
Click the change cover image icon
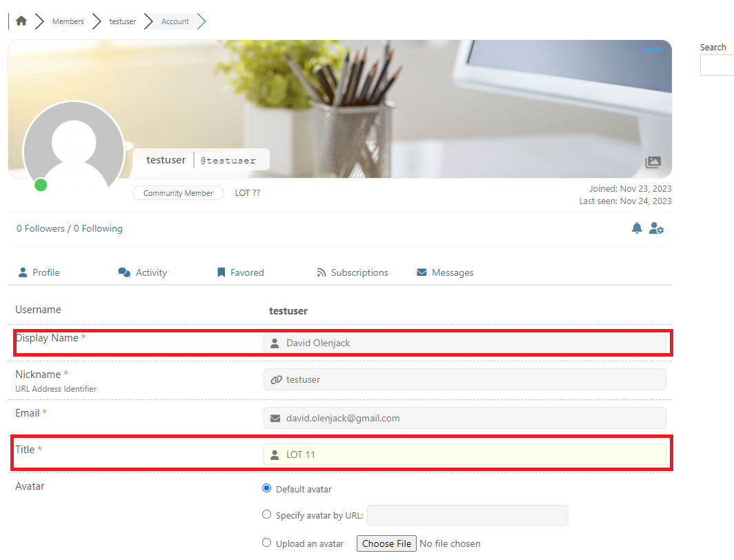point(653,162)
